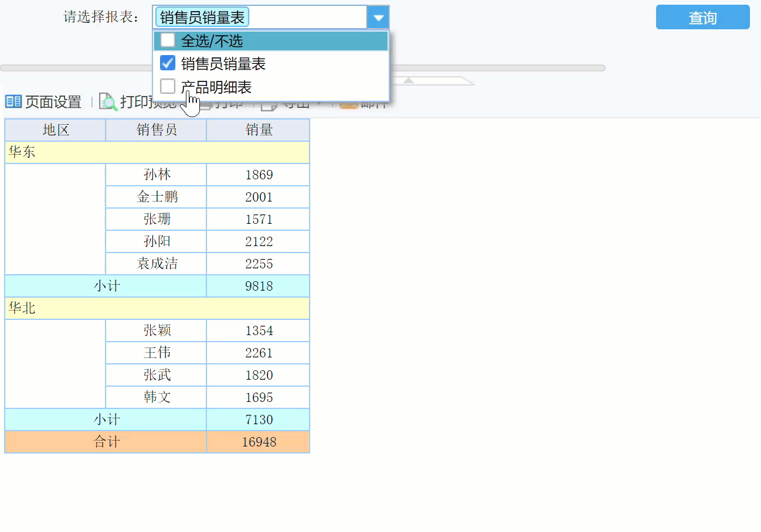
Task: Click the 页面设置 label text
Action: click(52, 102)
